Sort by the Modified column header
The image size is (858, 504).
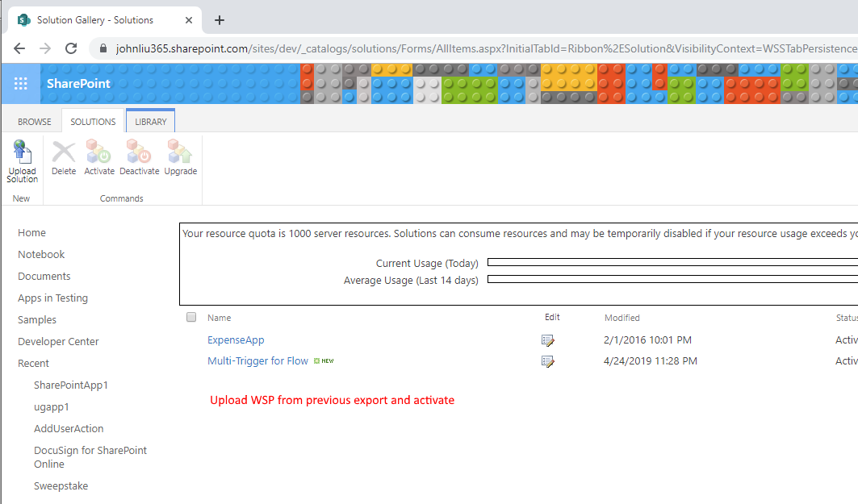pyautogui.click(x=622, y=318)
